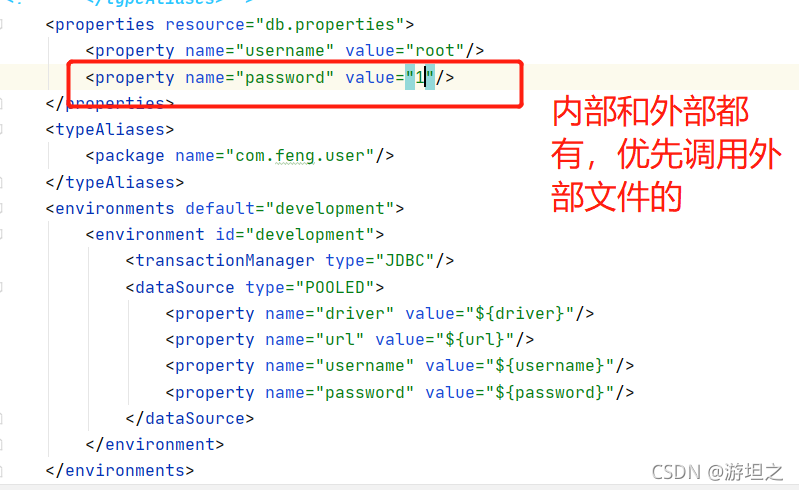Click the ${username} placeholder value
This screenshot has width=799, height=490.
point(550,366)
